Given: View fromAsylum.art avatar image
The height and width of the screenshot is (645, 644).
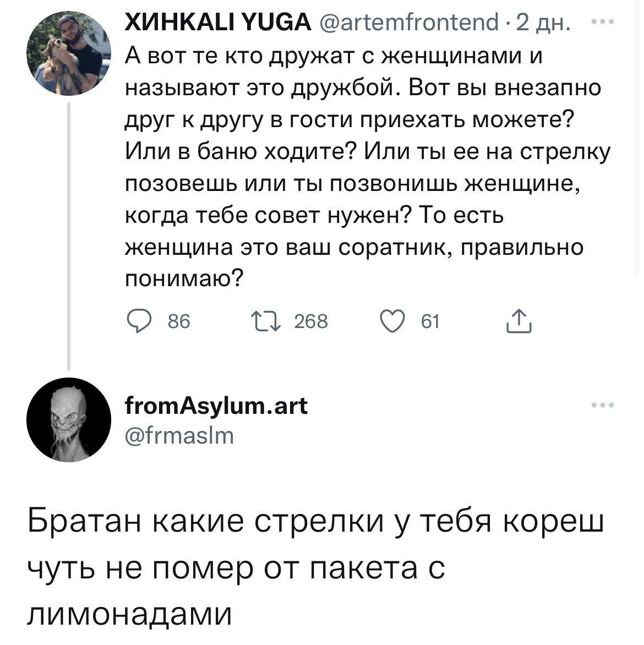Looking at the screenshot, I should [x=69, y=419].
